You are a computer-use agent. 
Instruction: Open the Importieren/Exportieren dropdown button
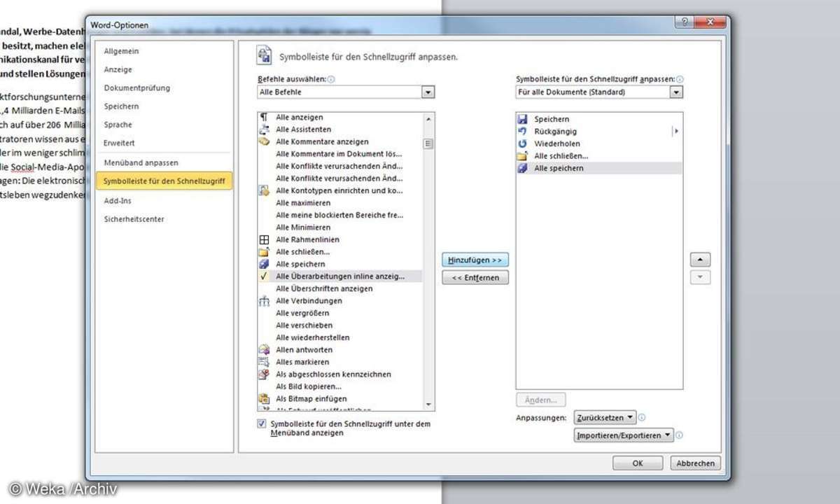coord(624,435)
